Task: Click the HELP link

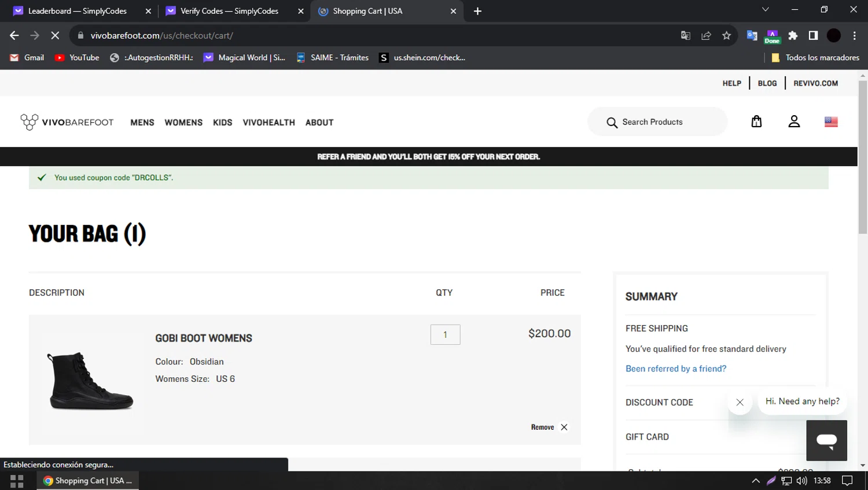Action: pos(731,83)
